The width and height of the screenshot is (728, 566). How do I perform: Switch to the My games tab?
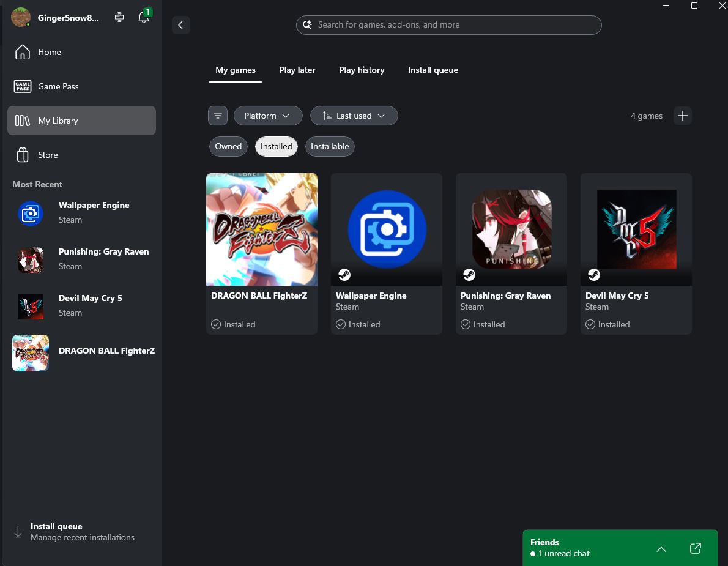[236, 70]
